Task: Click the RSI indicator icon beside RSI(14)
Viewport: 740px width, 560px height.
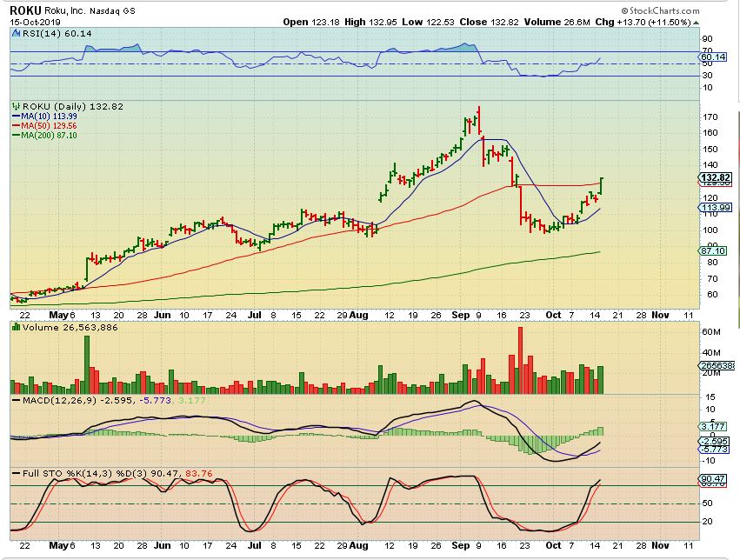Action: click(x=16, y=33)
